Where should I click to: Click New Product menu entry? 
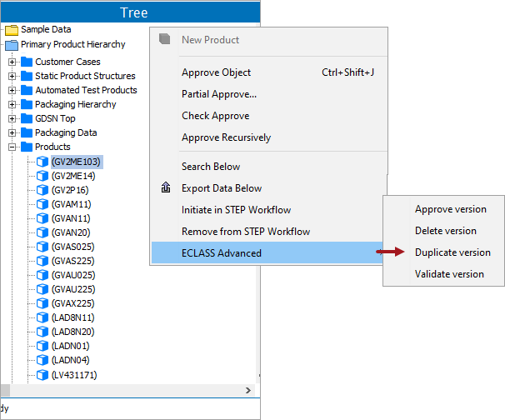click(x=269, y=40)
